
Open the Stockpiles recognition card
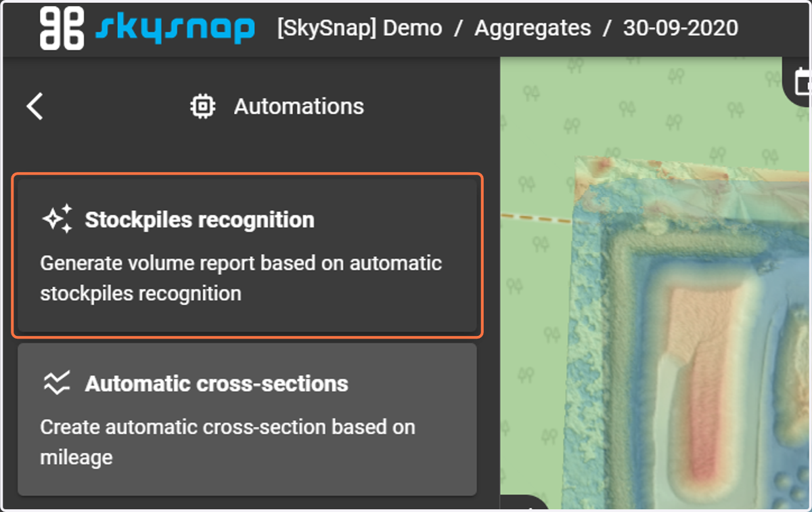[x=247, y=255]
